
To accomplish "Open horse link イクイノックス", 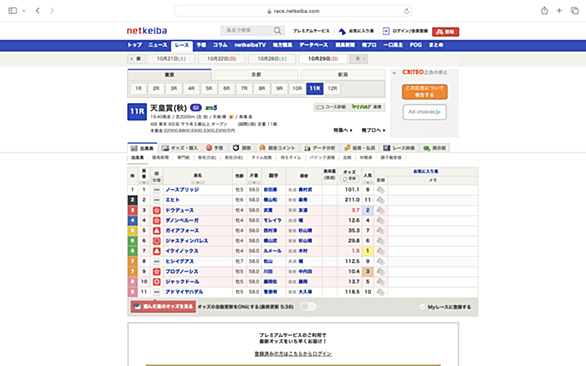I will pos(182,251).
